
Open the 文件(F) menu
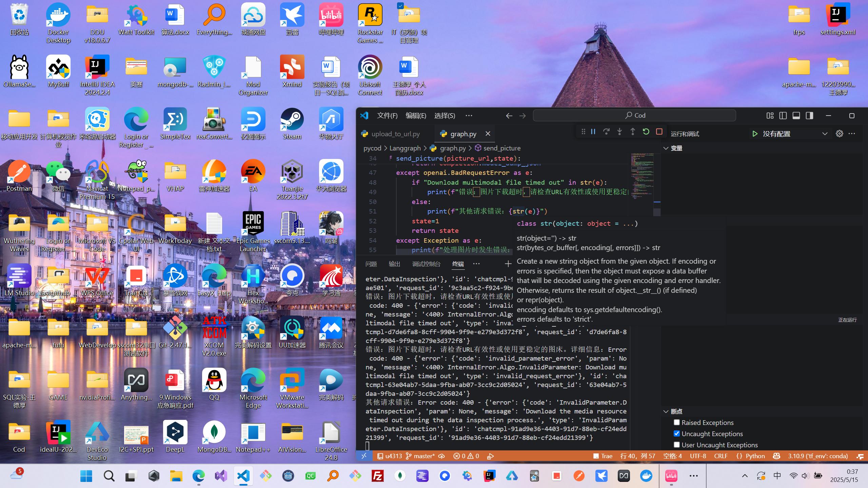pyautogui.click(x=387, y=116)
